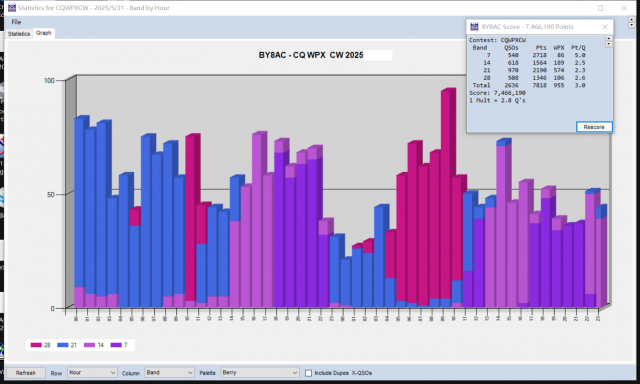Maximize the Statistics window
This screenshot has height=384, width=640.
click(x=600, y=8)
